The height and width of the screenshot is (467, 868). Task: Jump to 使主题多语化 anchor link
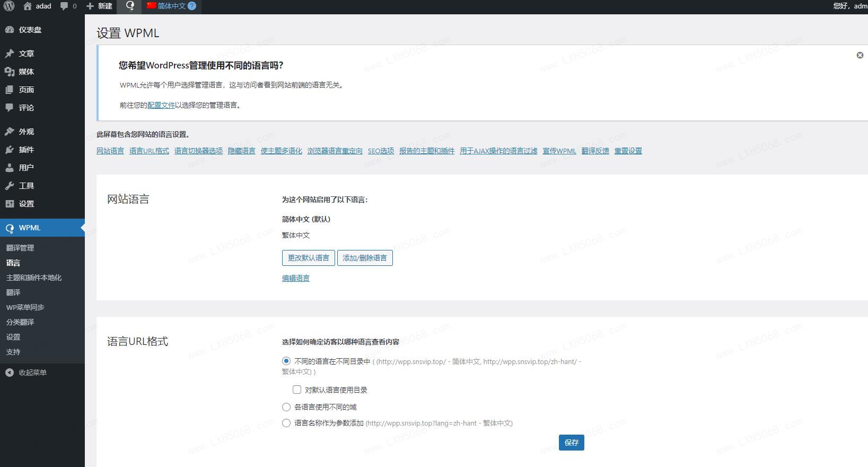point(282,151)
